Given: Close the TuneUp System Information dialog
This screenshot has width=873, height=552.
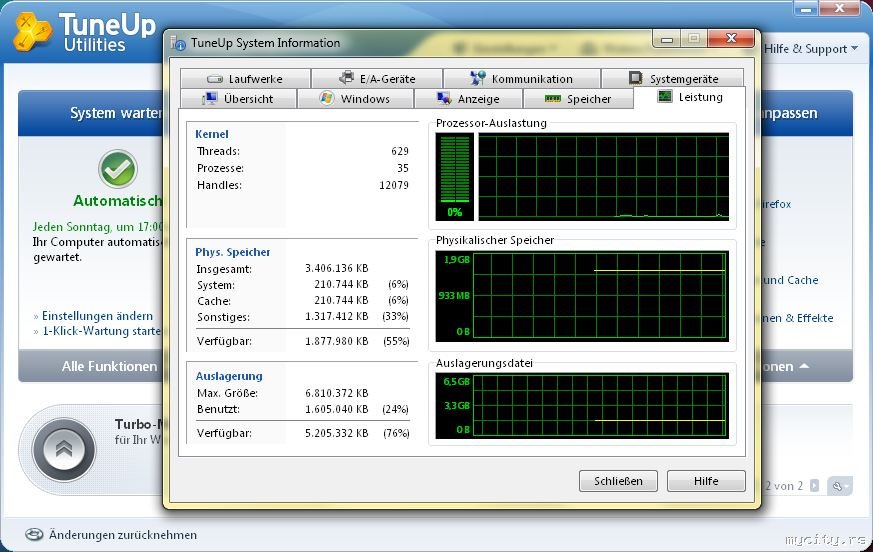Looking at the screenshot, I should 732,38.
